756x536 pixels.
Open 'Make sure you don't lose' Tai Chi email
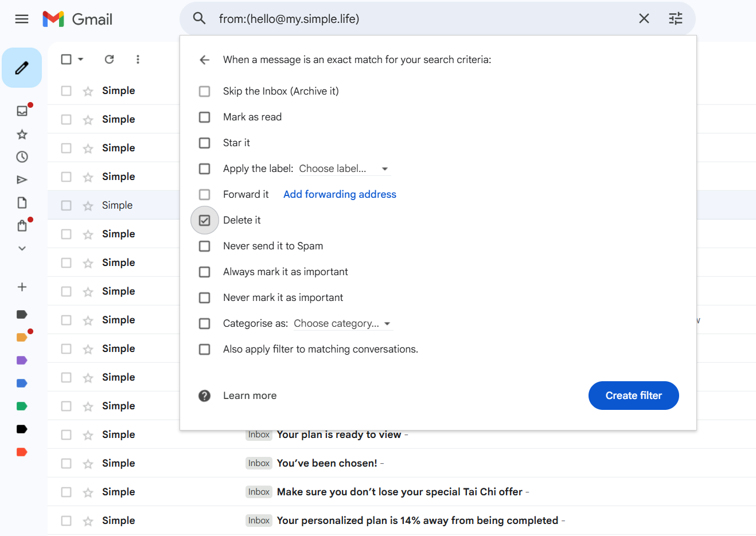pyautogui.click(x=400, y=492)
